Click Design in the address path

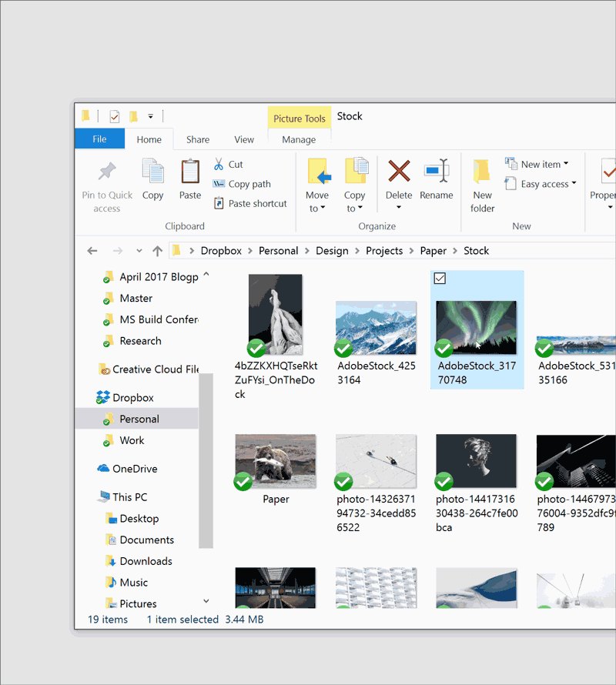[333, 251]
